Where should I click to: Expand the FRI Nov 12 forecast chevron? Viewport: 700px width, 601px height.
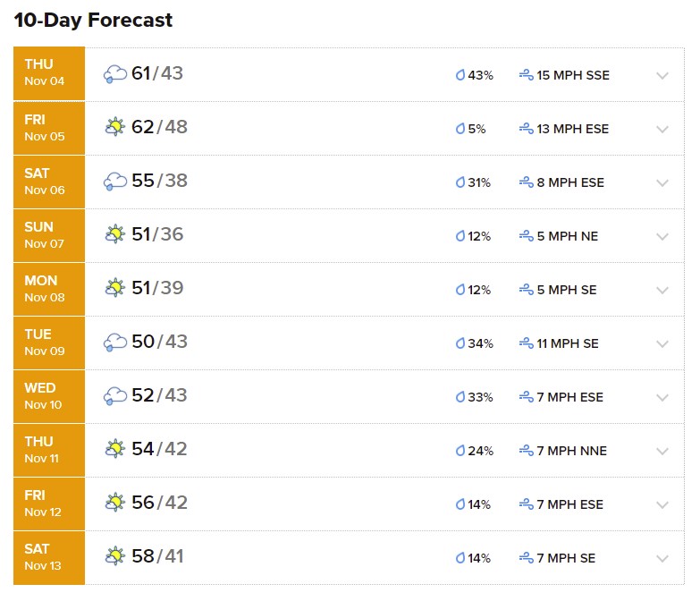[x=662, y=504]
